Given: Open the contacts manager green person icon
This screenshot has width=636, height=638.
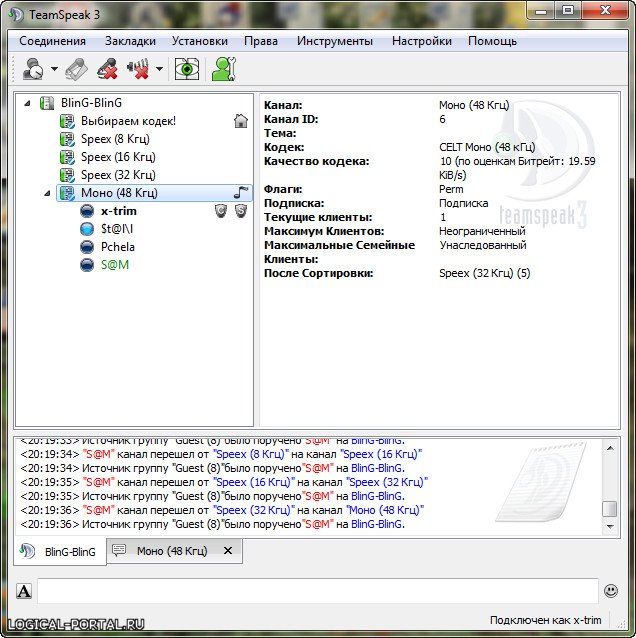Looking at the screenshot, I should tap(223, 69).
